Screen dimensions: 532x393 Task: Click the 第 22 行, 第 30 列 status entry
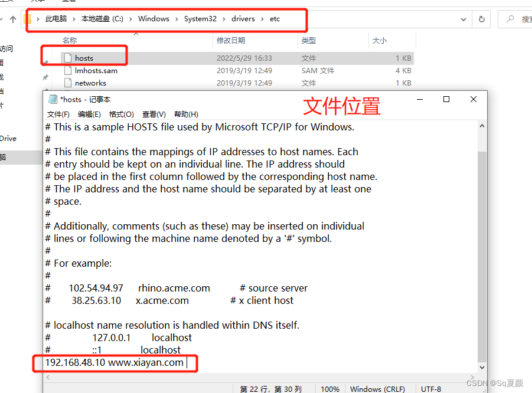tap(271, 389)
